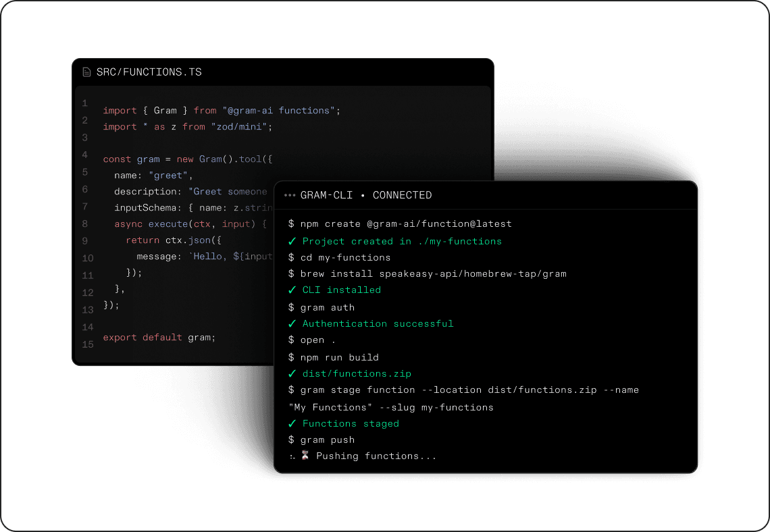Click line number 1 in the editor gutter
The image size is (770, 532).
85,103
